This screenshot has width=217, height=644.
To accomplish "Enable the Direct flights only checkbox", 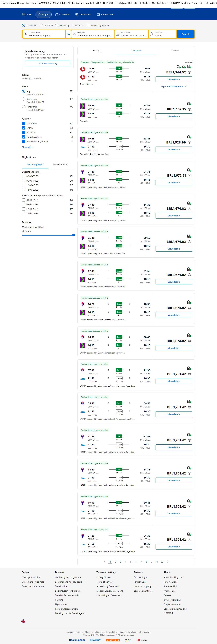I will point(88,26).
